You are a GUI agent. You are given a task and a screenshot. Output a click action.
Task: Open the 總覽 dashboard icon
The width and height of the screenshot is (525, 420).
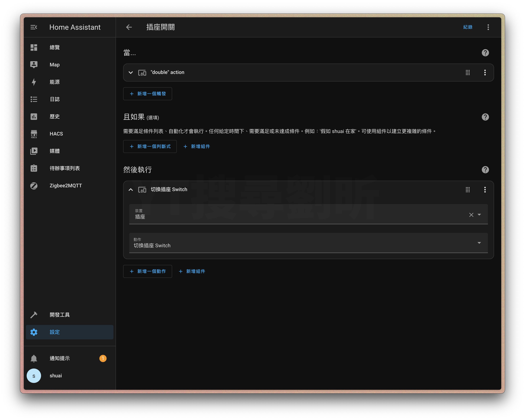click(34, 48)
